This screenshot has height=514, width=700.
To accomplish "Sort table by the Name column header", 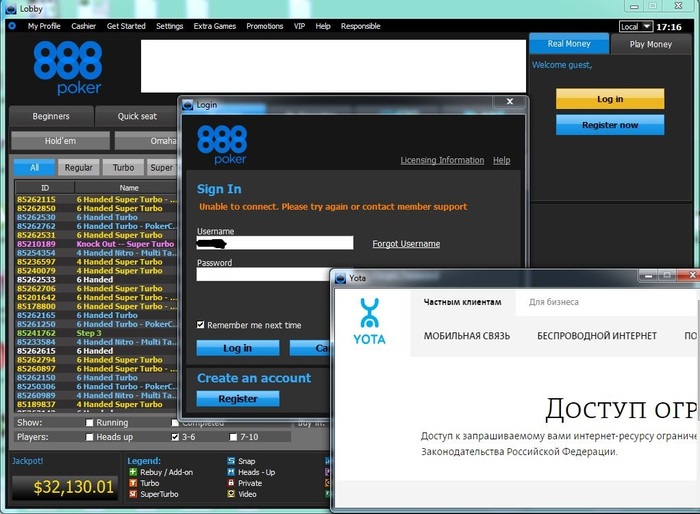I will (x=127, y=188).
